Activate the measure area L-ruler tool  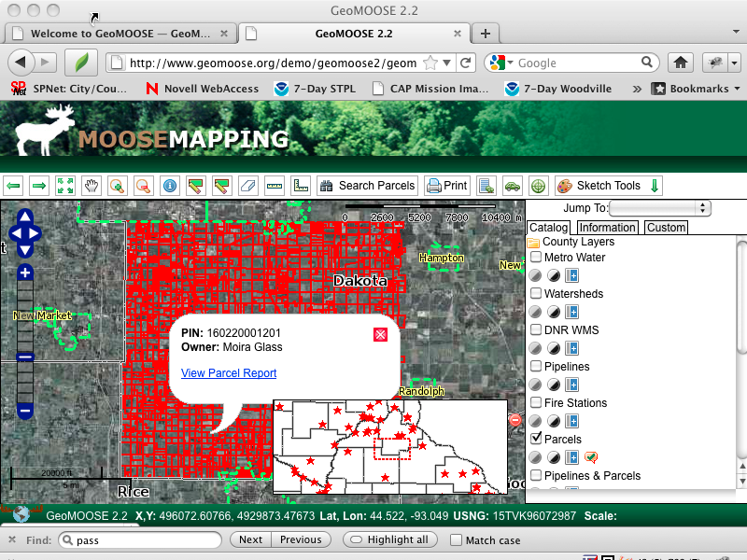300,186
